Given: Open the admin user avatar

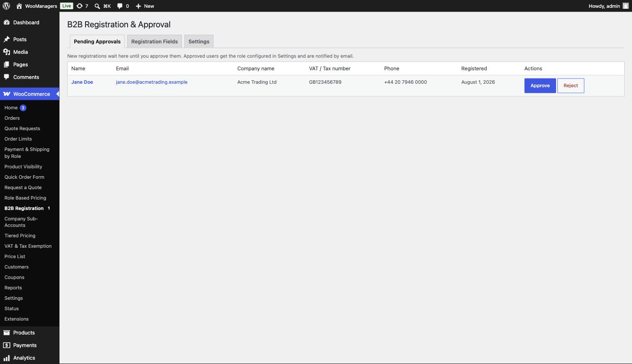Looking at the screenshot, I should pyautogui.click(x=625, y=6).
